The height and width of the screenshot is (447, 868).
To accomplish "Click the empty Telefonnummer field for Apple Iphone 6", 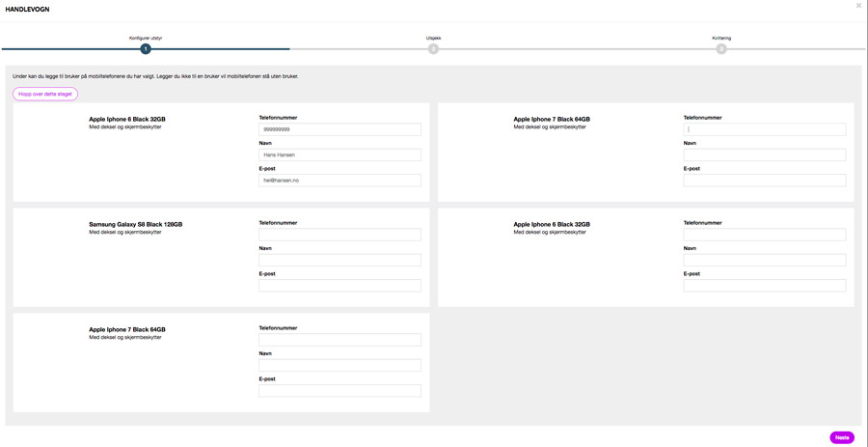I will (x=765, y=235).
